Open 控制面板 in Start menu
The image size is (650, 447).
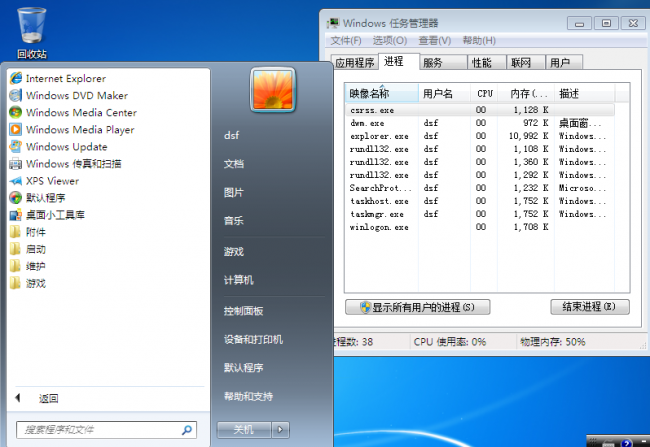(243, 311)
